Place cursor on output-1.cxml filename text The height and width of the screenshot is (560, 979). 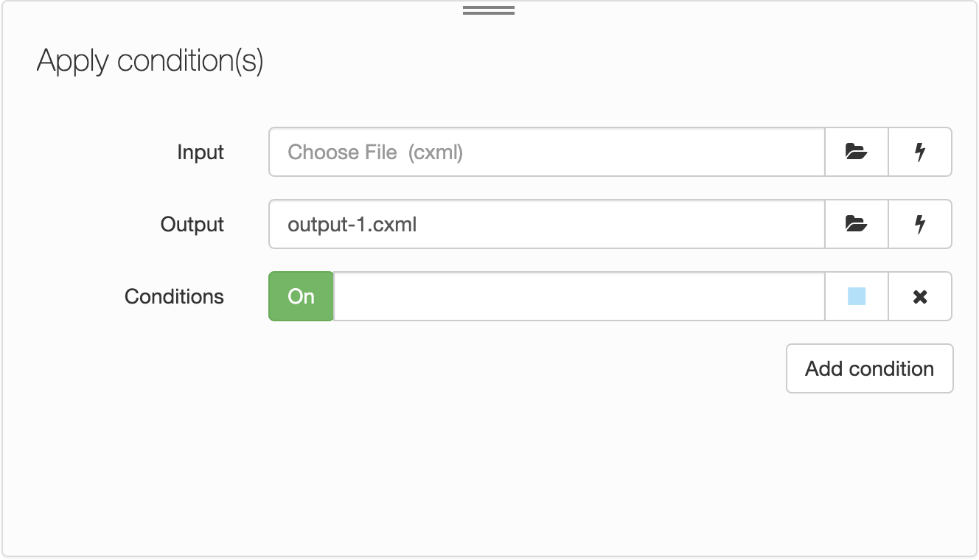point(352,225)
